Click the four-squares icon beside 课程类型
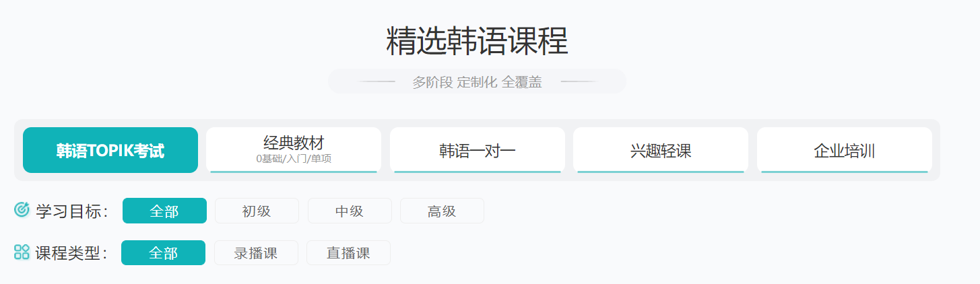 tap(22, 252)
